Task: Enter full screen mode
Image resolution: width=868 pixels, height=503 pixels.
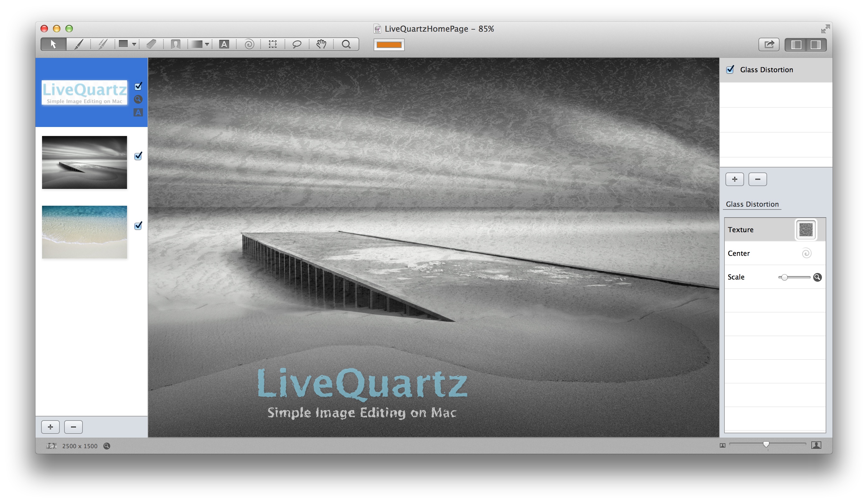Action: click(825, 29)
